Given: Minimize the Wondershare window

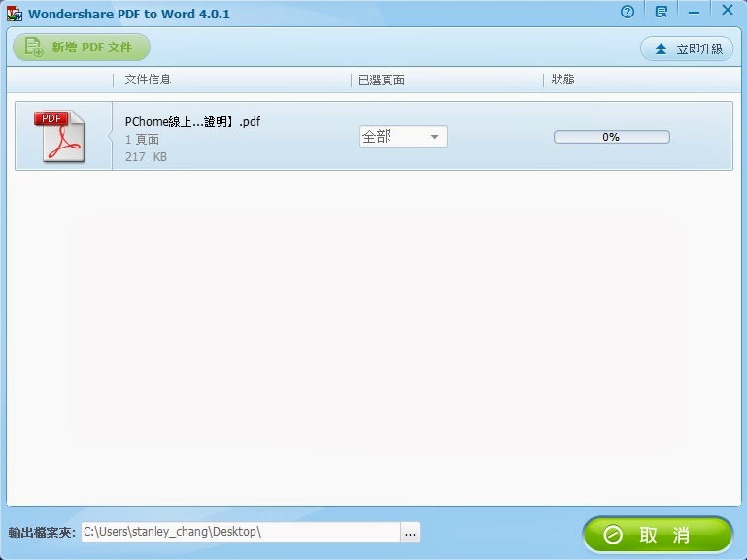Looking at the screenshot, I should click(x=695, y=13).
